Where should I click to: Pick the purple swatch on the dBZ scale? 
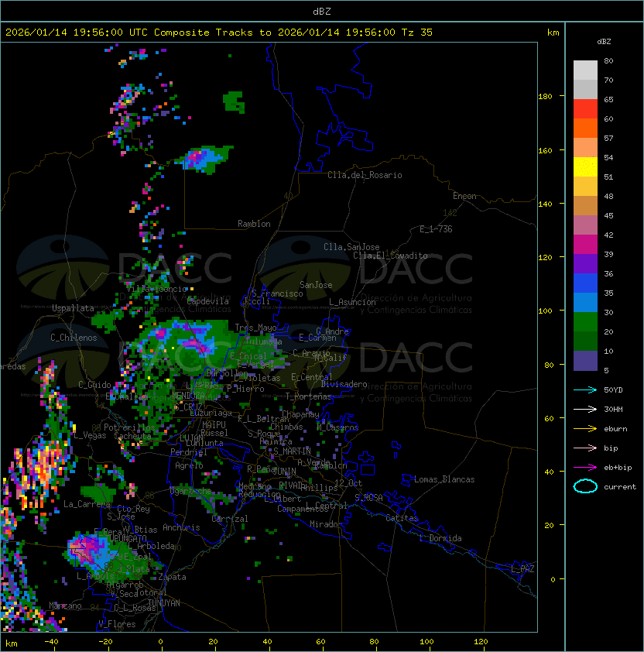click(x=585, y=263)
